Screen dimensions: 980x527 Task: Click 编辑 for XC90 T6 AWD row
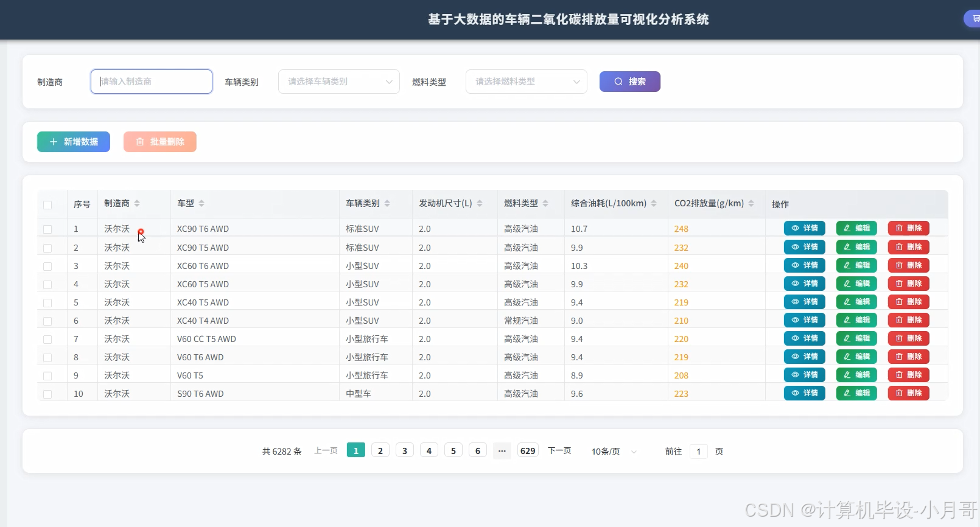pos(856,228)
